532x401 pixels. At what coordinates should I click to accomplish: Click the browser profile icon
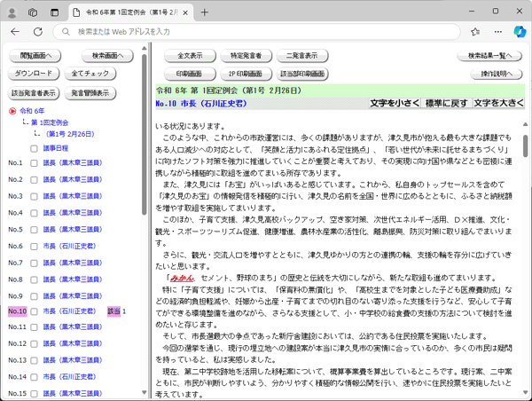click(12, 13)
